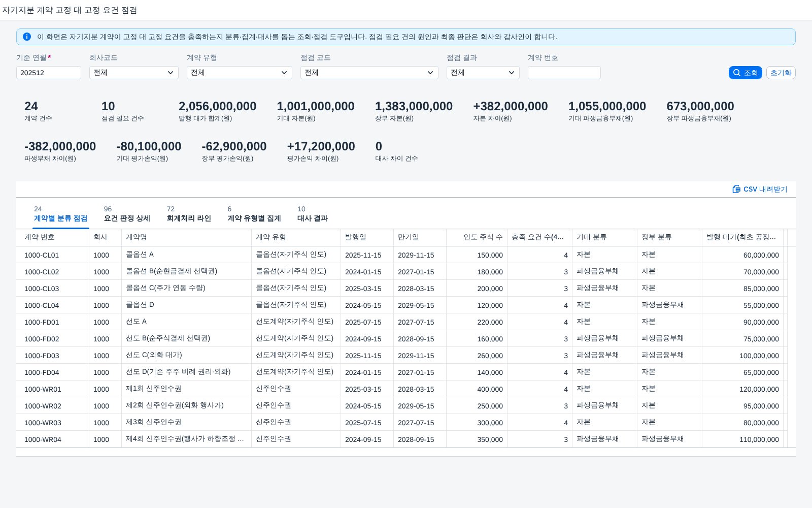The width and height of the screenshot is (812, 508).
Task: Open the 회사코드 dropdown
Action: point(134,73)
